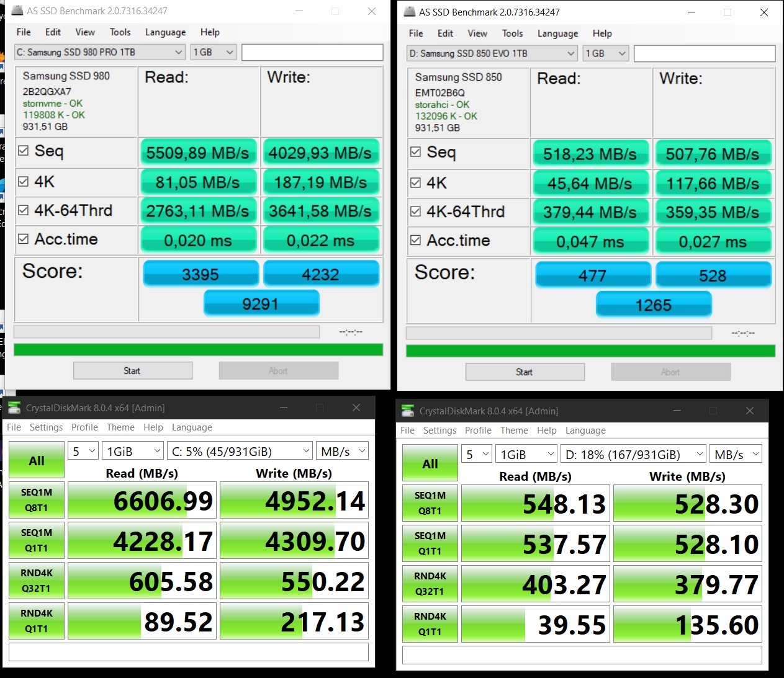Open test count dropdown in D: CrystalDiskMark
Screen dimensions: 784x678
[x=477, y=454]
